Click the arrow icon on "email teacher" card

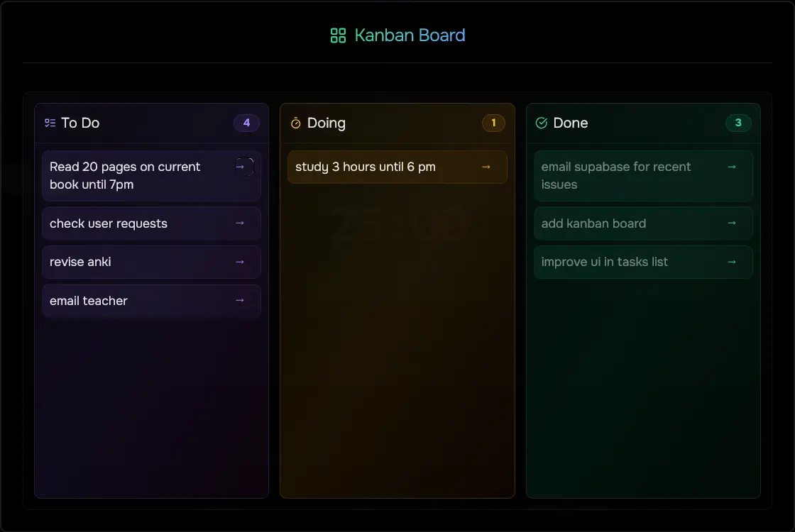[x=239, y=301]
